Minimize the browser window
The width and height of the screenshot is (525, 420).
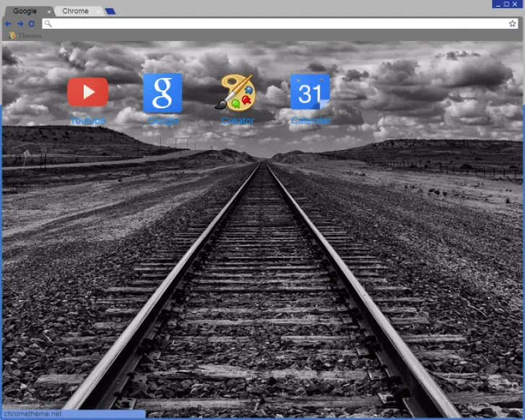click(x=498, y=4)
